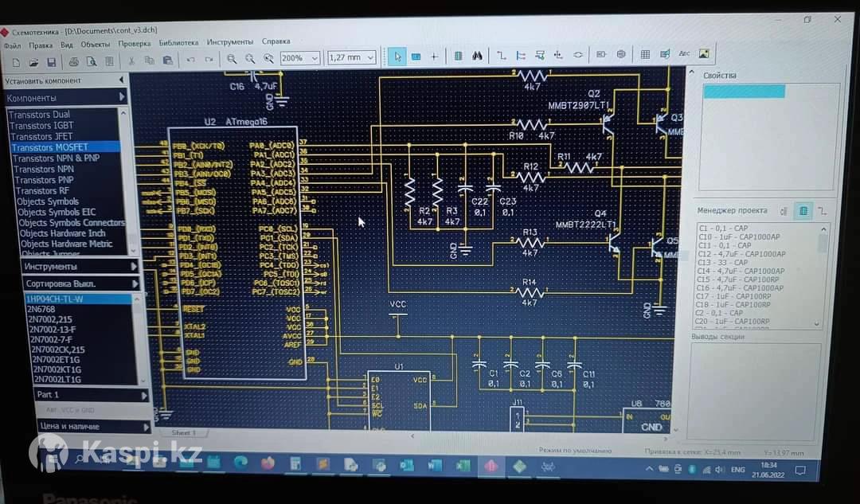
Task: Collapse the Установить компонент panel arrow
Action: coord(121,80)
